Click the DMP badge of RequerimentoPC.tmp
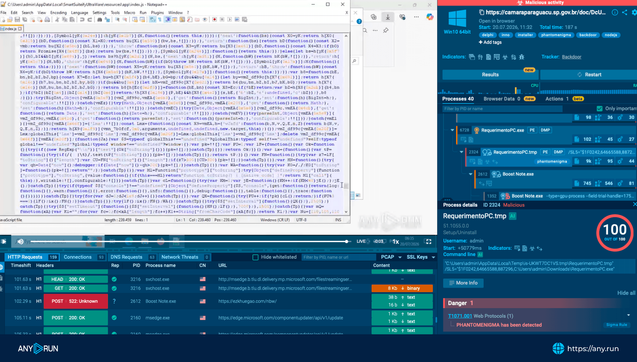 point(559,152)
